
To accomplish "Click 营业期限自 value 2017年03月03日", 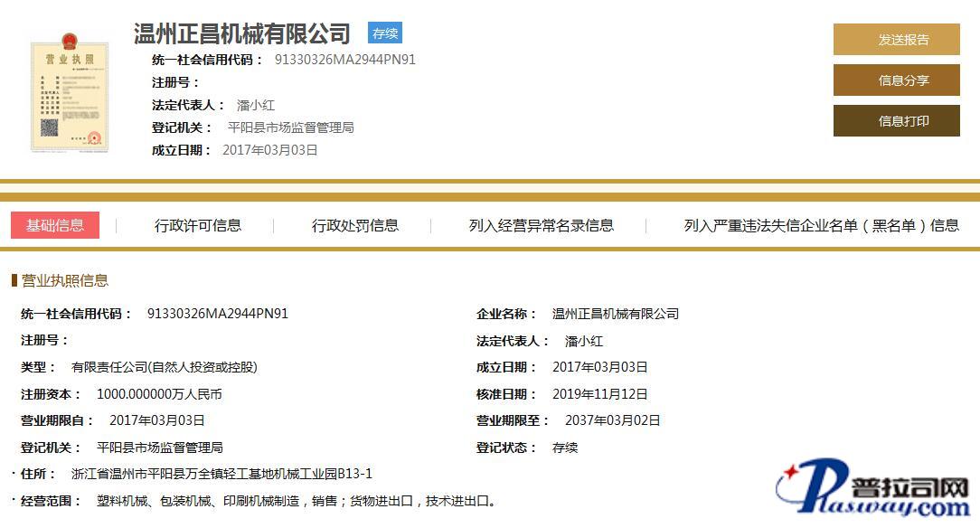I will [157, 420].
